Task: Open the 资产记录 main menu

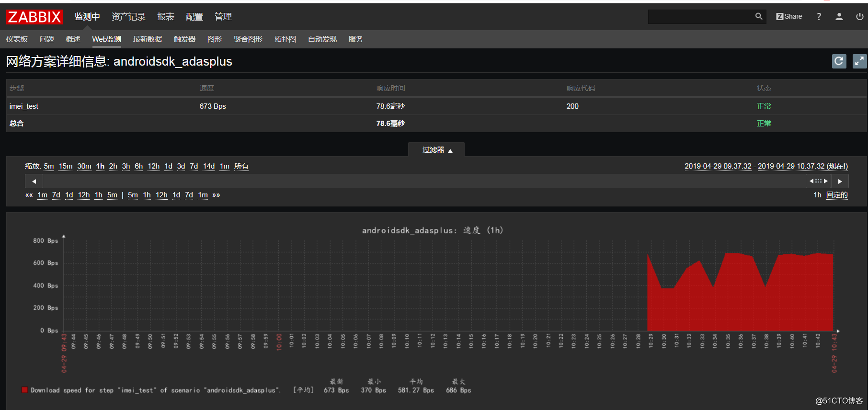Action: 128,17
